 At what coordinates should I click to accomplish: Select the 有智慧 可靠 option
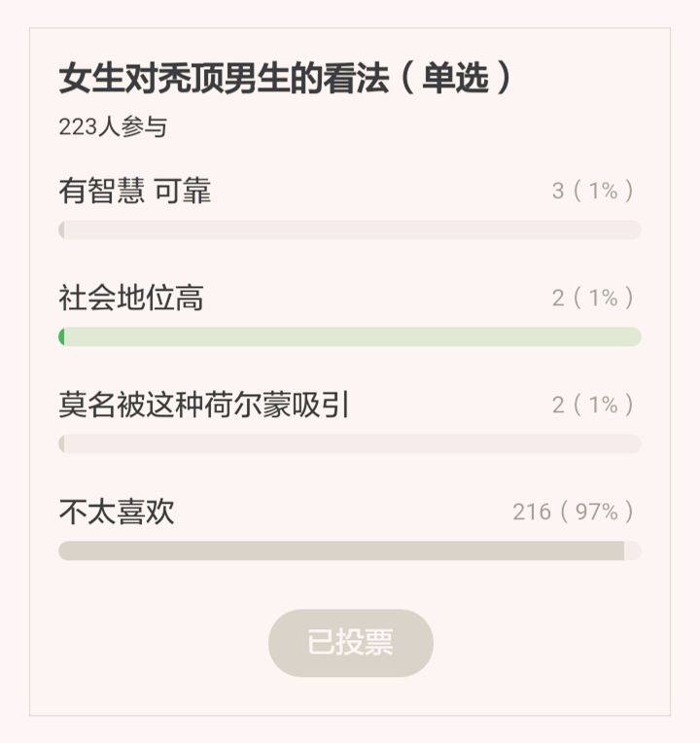click(135, 191)
